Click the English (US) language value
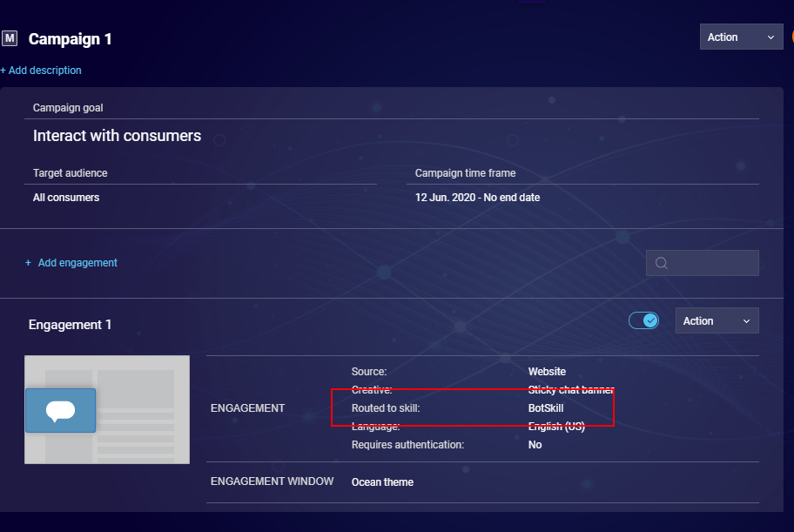This screenshot has width=794, height=532. pyautogui.click(x=556, y=426)
